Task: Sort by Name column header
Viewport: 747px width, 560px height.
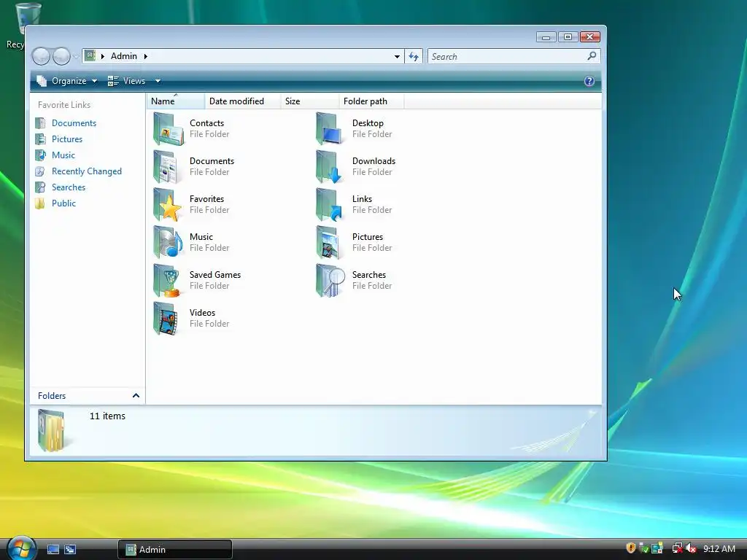Action: [x=175, y=101]
